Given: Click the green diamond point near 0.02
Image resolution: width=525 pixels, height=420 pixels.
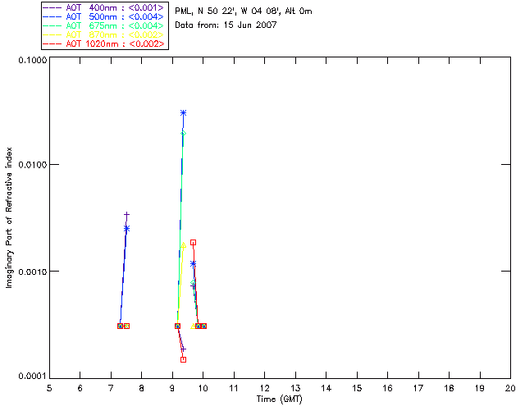Looking at the screenshot, I should click(x=183, y=134).
